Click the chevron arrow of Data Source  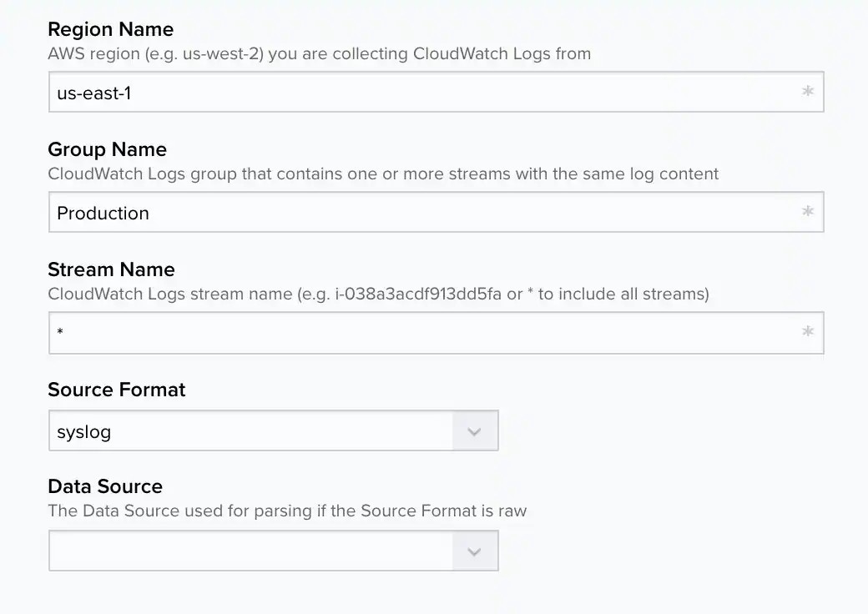coord(475,551)
